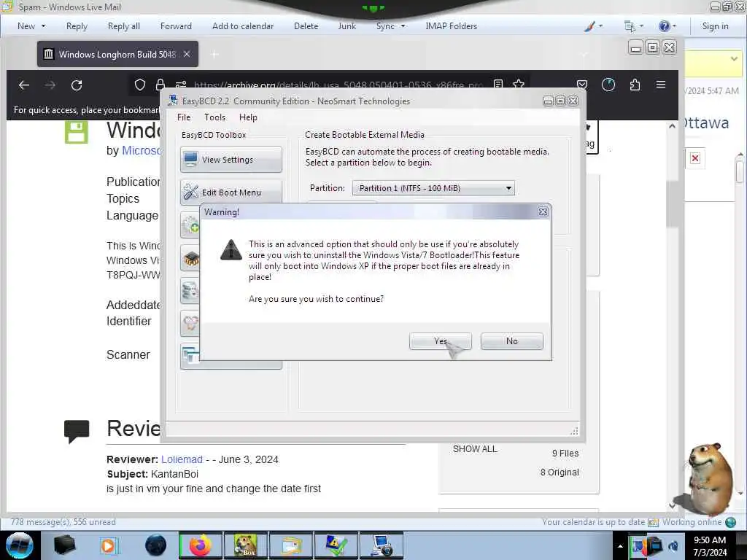Screen dimensions: 747x560
Task: Click the circular profile icon in Firefox toolbar
Action: tap(608, 85)
